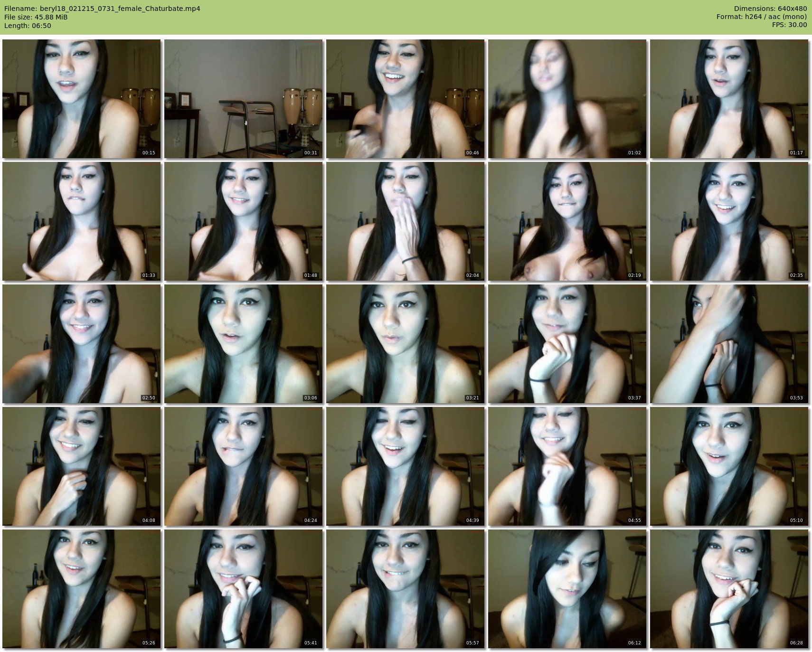Click the 'Format: h264 / aac (mono)' text
This screenshot has height=652, width=812.
[x=762, y=17]
